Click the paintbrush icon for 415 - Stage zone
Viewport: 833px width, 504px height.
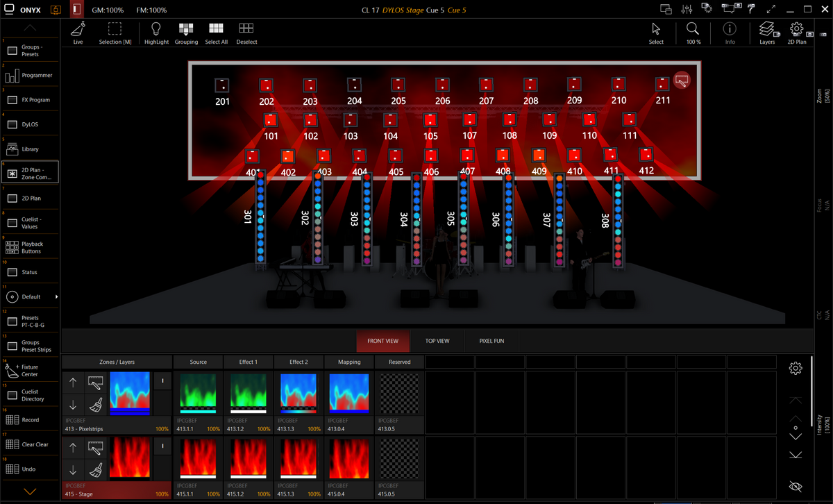pos(96,471)
